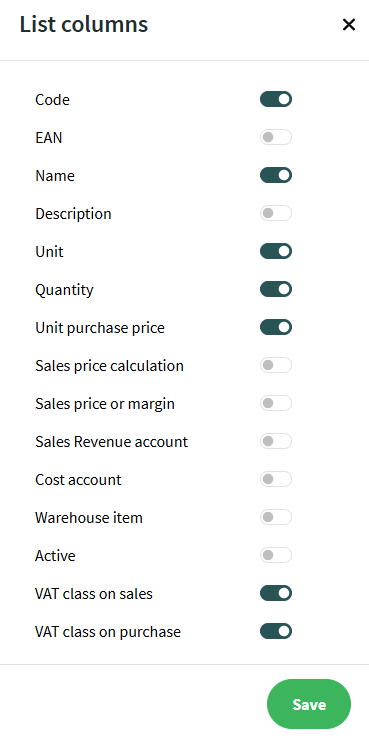Screen dimensions: 369x736
Task: Enable Sales price calculation column
Action: [x=276, y=365]
